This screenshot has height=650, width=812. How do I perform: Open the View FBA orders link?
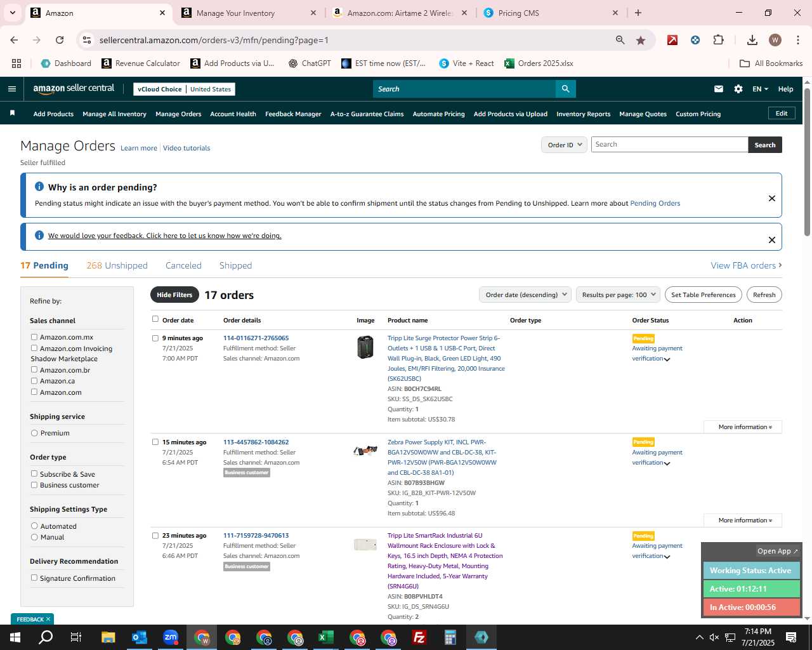coord(746,265)
